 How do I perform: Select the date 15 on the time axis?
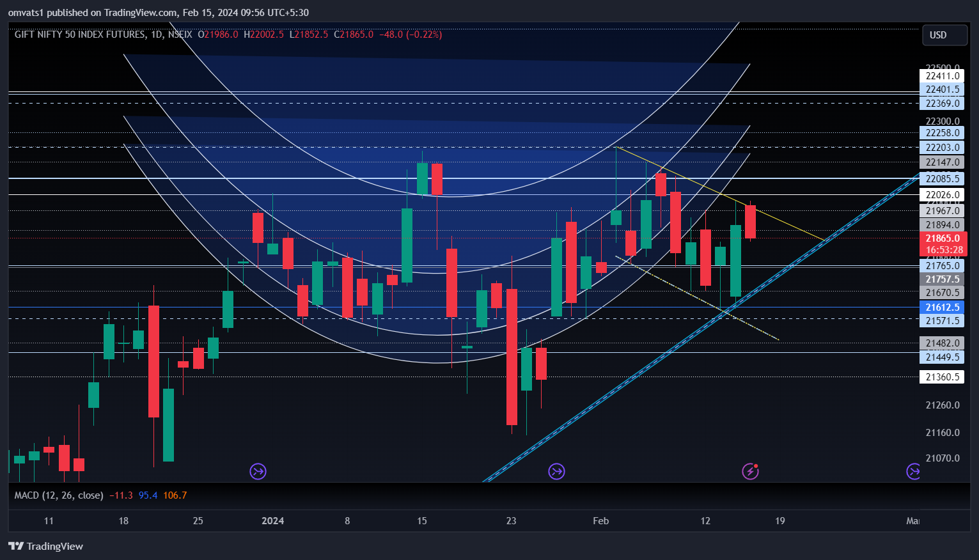click(x=422, y=521)
